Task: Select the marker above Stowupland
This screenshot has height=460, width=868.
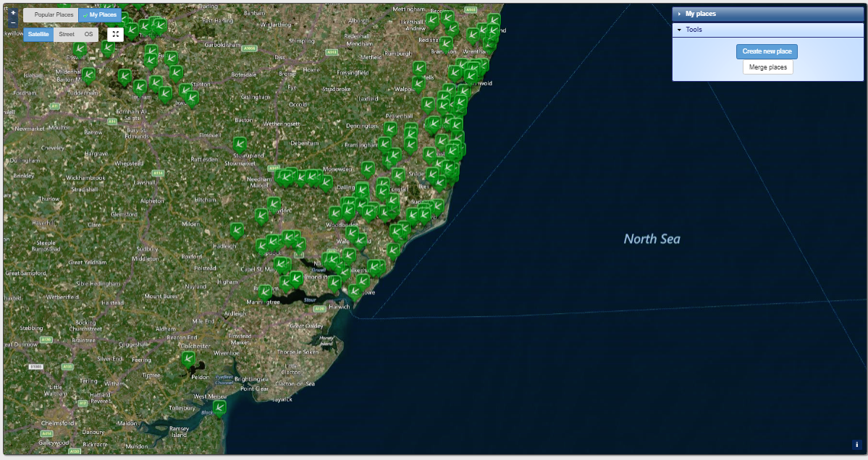Action: [x=240, y=143]
